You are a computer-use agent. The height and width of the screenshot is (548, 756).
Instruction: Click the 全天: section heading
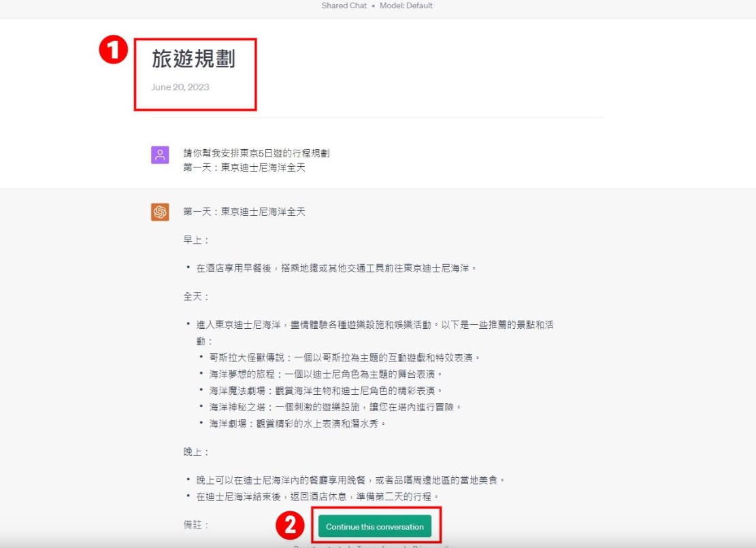(x=197, y=297)
